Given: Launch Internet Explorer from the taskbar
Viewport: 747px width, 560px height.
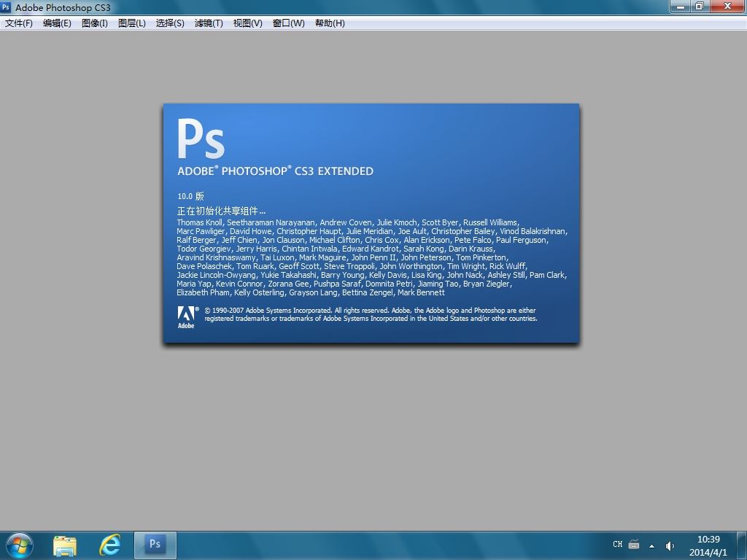Looking at the screenshot, I should pyautogui.click(x=109, y=545).
